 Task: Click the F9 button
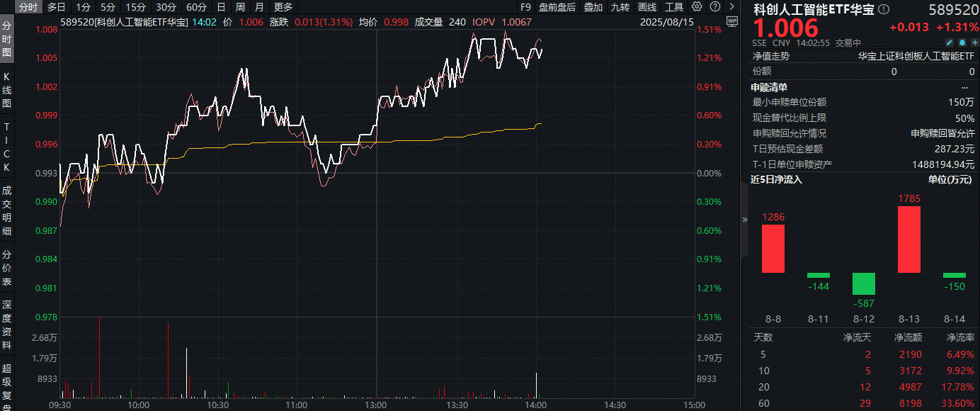coord(525,7)
